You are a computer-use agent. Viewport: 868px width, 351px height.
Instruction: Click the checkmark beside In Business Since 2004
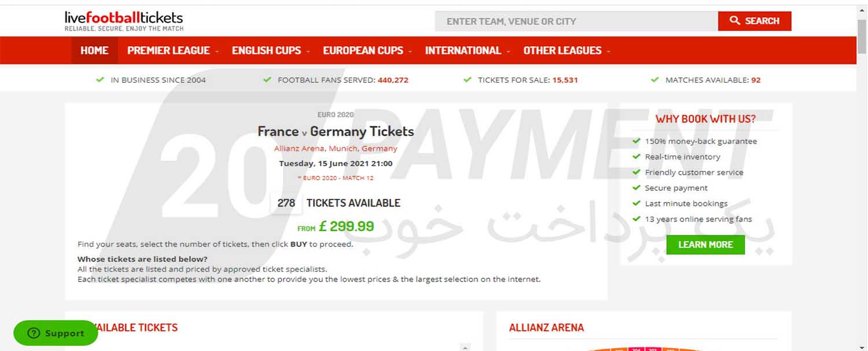click(x=100, y=80)
